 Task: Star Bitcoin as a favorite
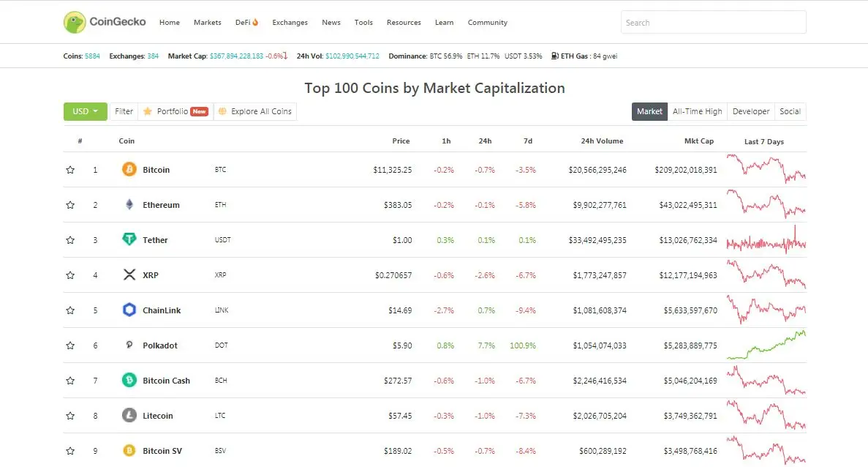tap(70, 170)
